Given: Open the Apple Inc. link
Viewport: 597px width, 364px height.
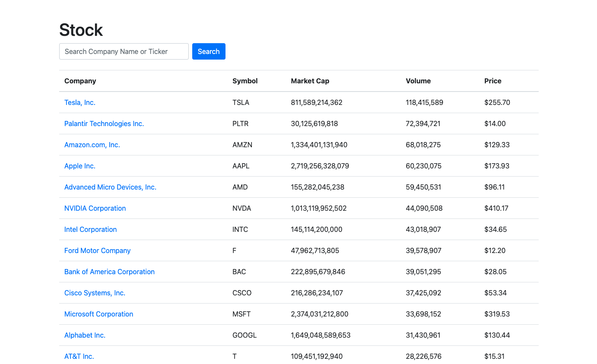Looking at the screenshot, I should [x=80, y=166].
